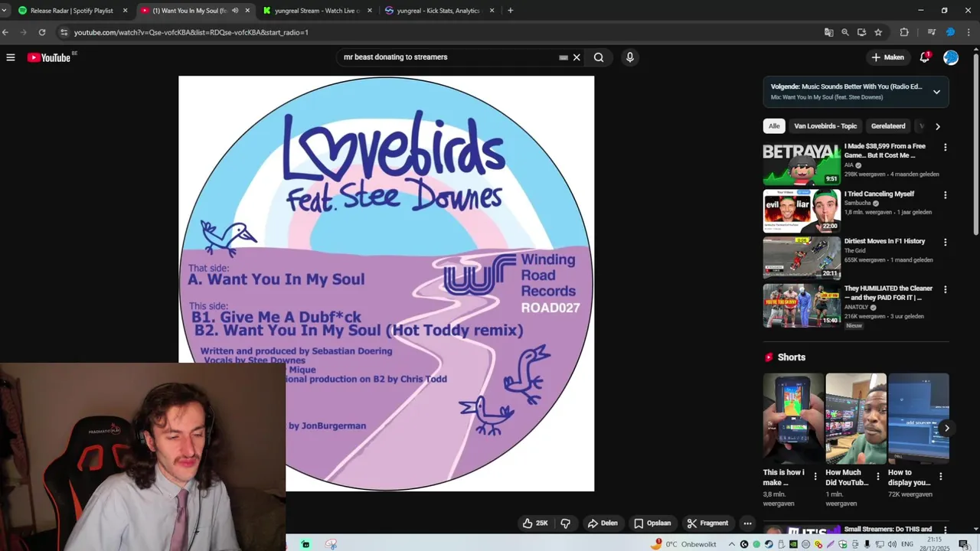Open YouTube notifications bell
This screenshot has height=551, width=980.
pos(924,57)
